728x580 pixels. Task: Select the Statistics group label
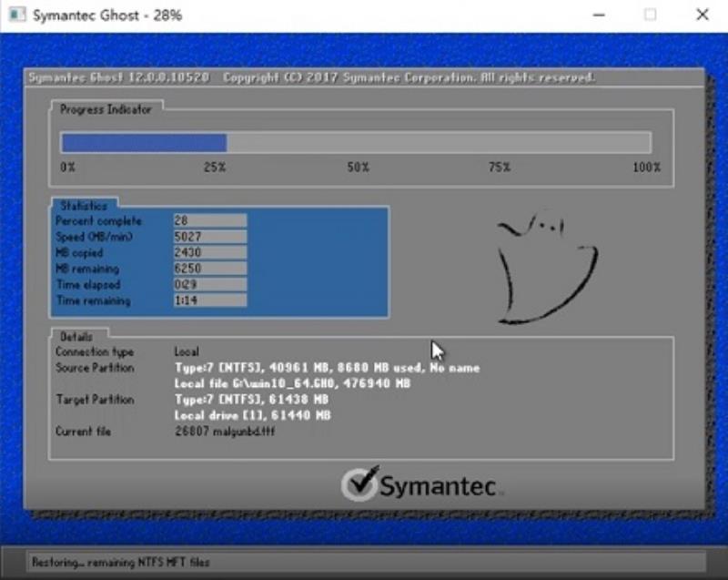coord(84,206)
